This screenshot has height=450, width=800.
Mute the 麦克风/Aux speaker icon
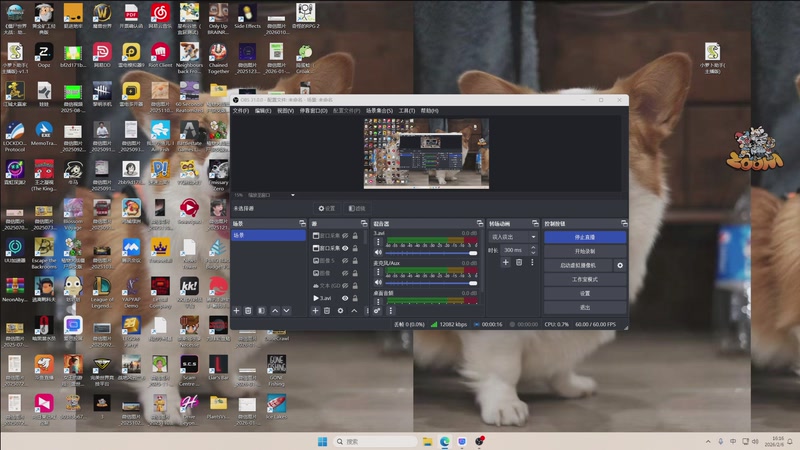click(378, 283)
